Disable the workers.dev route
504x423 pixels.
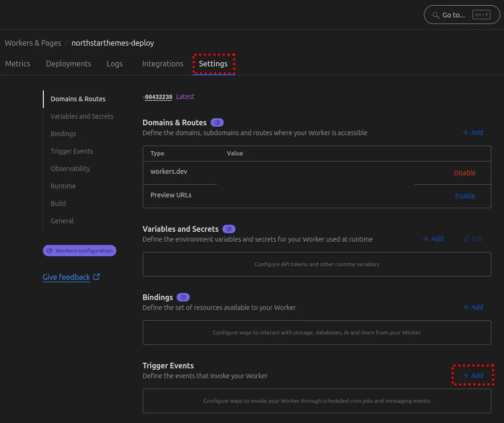point(464,173)
